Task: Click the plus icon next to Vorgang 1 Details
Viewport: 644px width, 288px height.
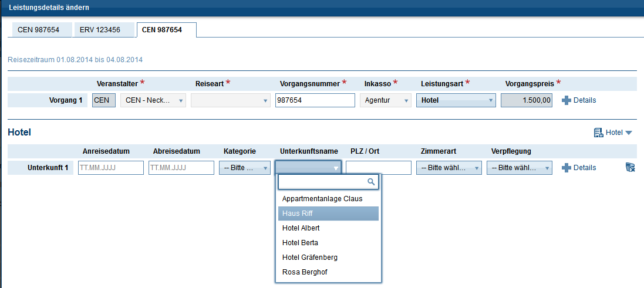Action: click(566, 100)
